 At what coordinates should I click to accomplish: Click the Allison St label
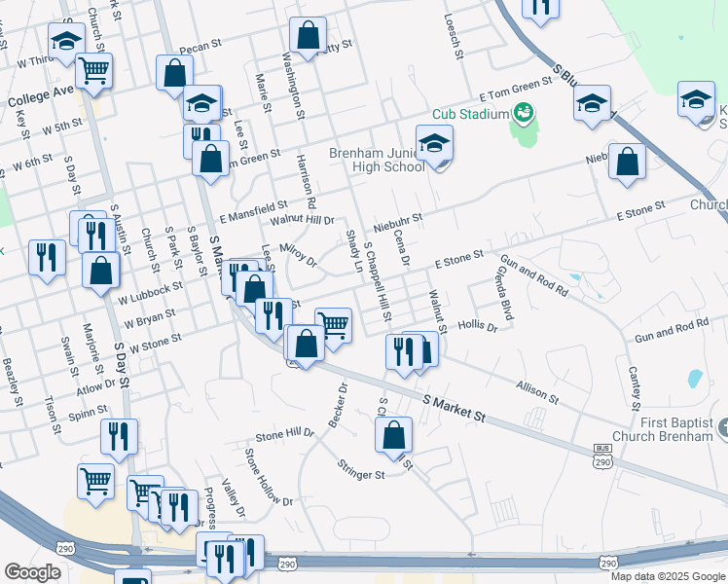click(x=537, y=392)
